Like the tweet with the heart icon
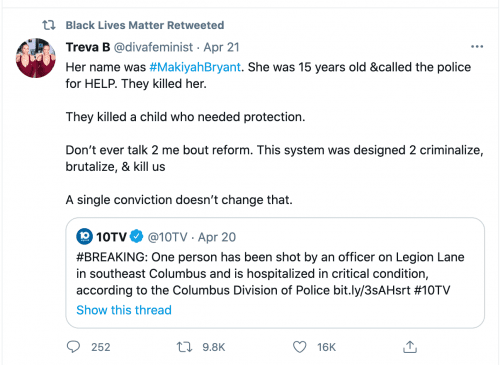The width and height of the screenshot is (500, 365). coord(299,347)
